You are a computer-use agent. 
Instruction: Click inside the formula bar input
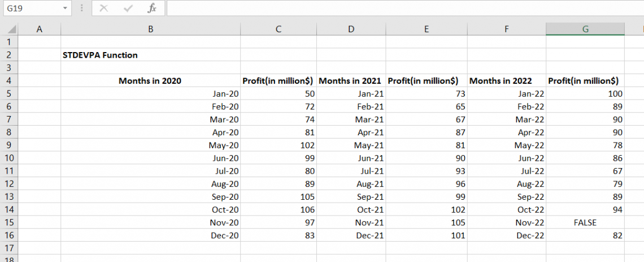tap(395, 8)
